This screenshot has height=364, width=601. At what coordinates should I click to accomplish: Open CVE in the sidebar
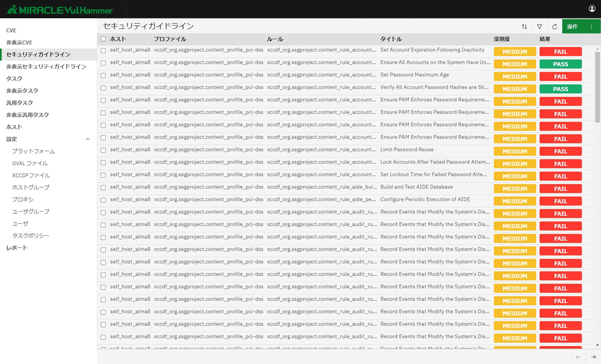click(x=11, y=31)
